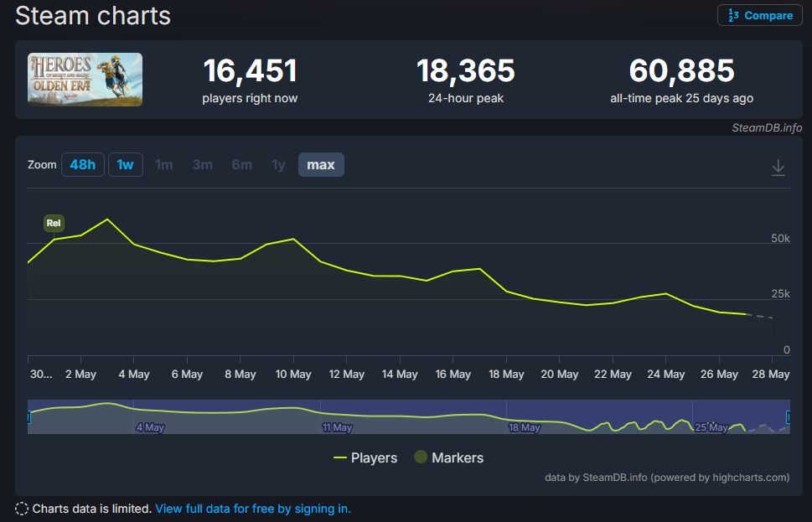Click the 4 May navigator label
Screen dimensions: 812x522
point(150,428)
